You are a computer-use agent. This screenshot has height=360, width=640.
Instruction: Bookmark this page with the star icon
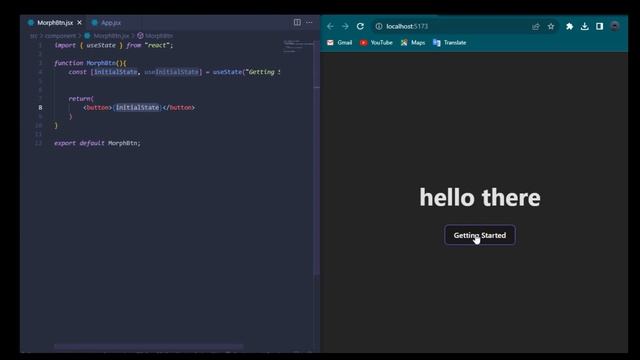[x=551, y=27]
